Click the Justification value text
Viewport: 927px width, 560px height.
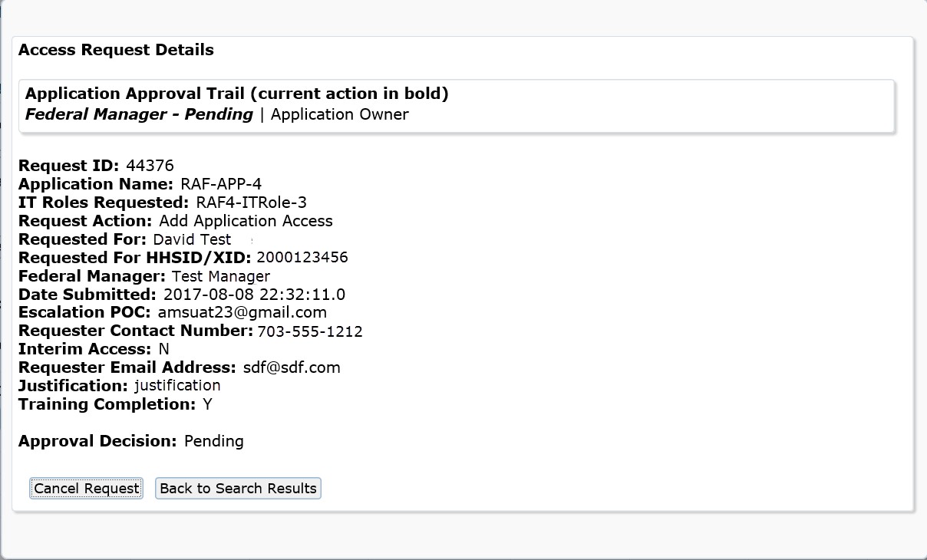tap(177, 386)
